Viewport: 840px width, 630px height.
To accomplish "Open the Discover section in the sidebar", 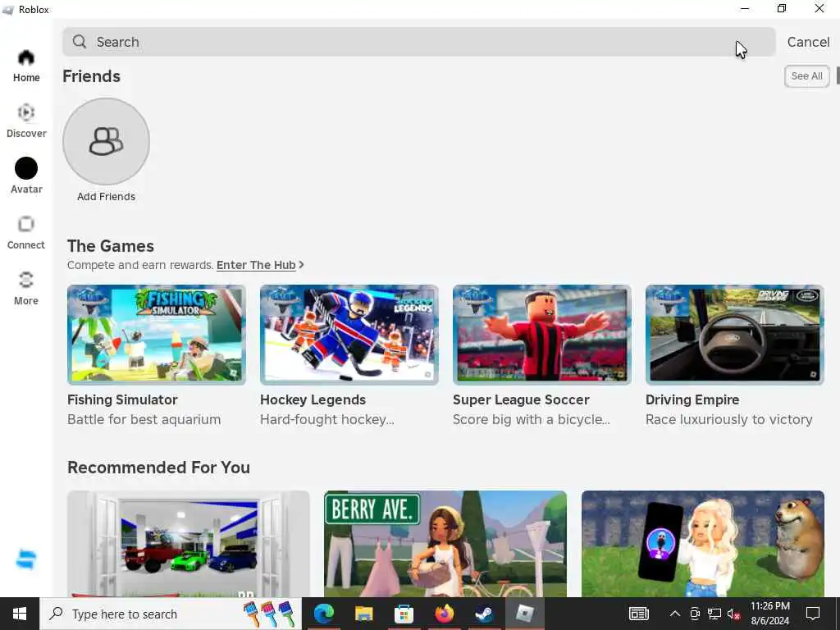I will pyautogui.click(x=26, y=121).
